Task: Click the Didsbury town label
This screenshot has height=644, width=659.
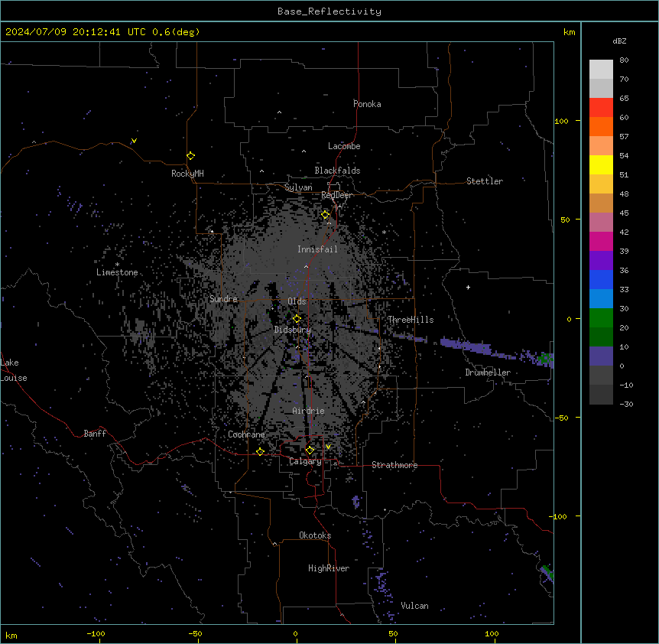Action: click(x=293, y=330)
